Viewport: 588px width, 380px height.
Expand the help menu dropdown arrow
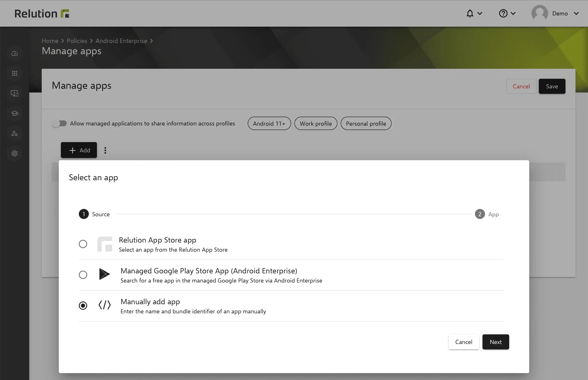[x=513, y=13]
